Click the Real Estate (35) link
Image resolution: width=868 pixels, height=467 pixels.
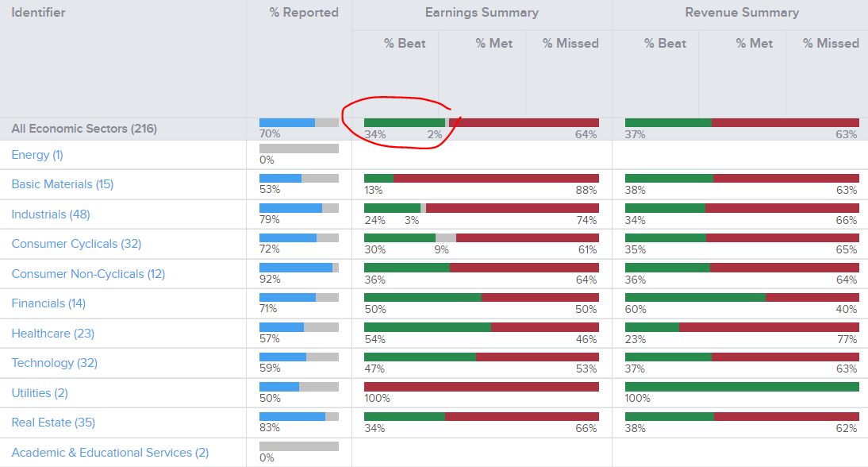point(53,423)
